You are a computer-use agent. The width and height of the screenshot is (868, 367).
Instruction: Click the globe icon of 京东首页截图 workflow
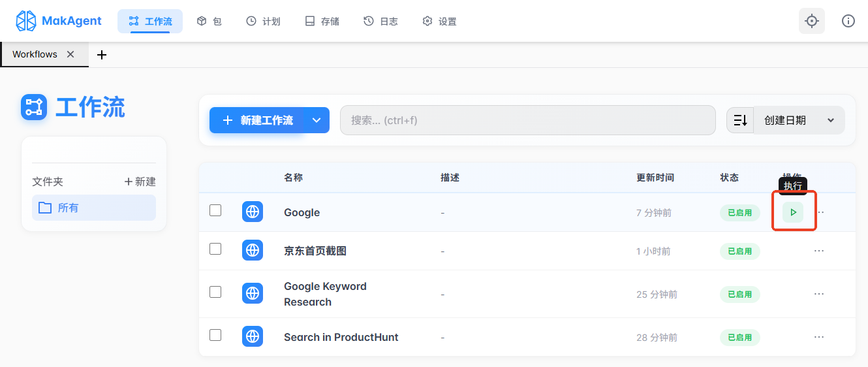pyautogui.click(x=253, y=250)
